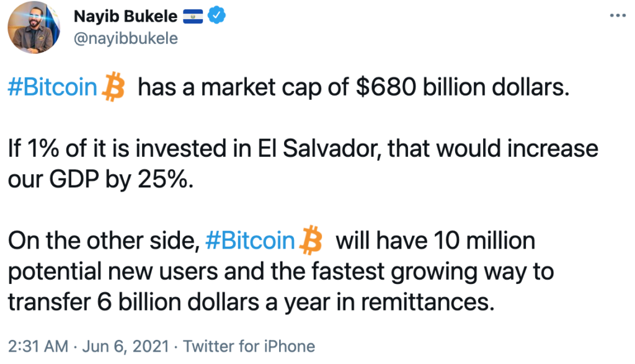
Task: Open the three-dot more options menu
Action: click(x=618, y=16)
